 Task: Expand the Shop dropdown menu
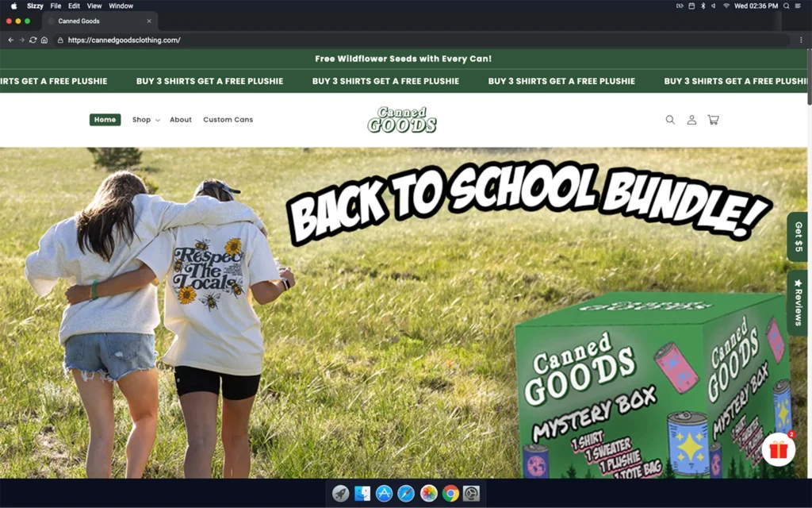[145, 120]
